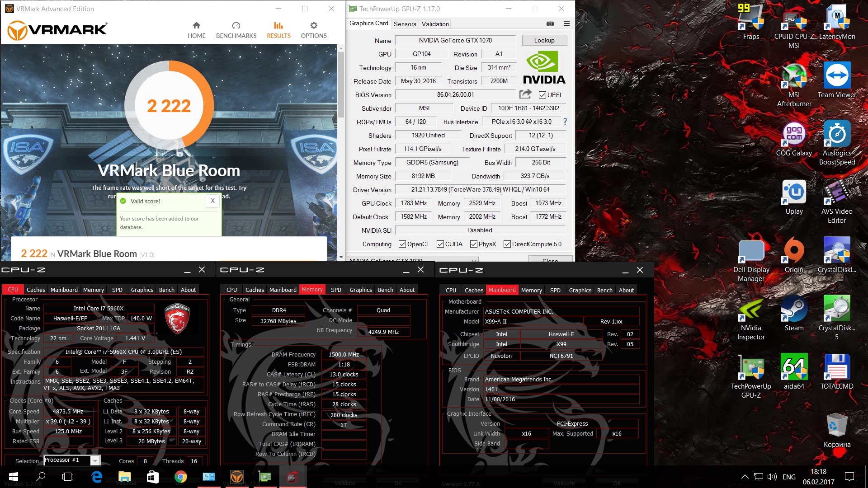Open TOTALCMD desktop shortcut
The width and height of the screenshot is (868, 488).
tap(837, 372)
